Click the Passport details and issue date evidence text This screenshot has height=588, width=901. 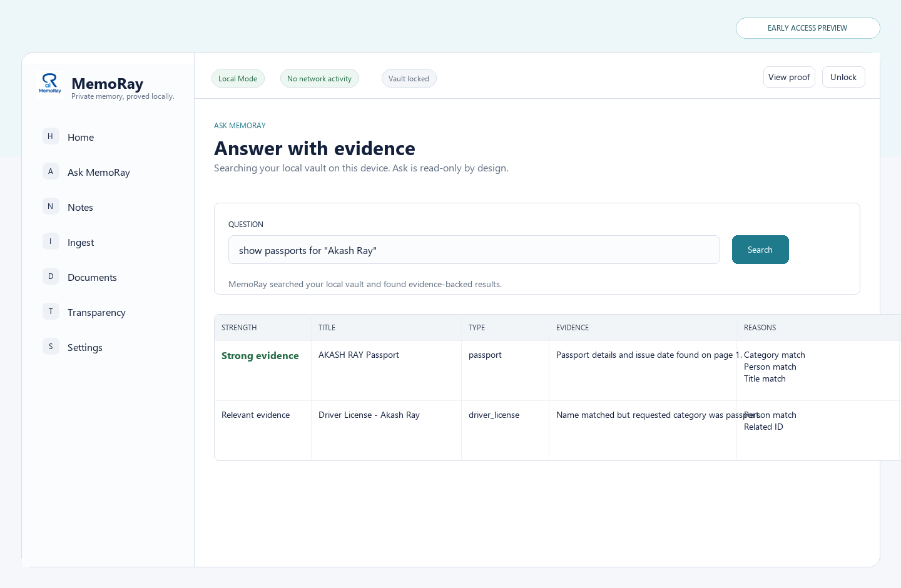[x=649, y=355]
